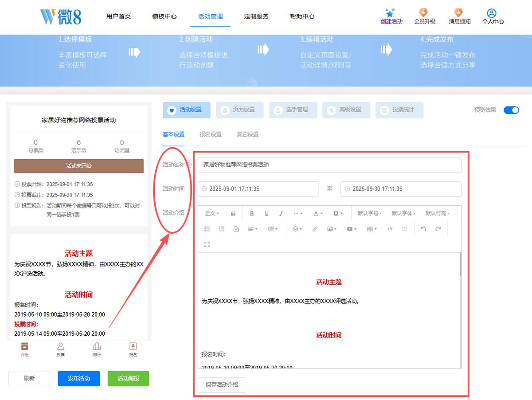Open the background color dropdown
532x400 pixels.
pos(338,213)
